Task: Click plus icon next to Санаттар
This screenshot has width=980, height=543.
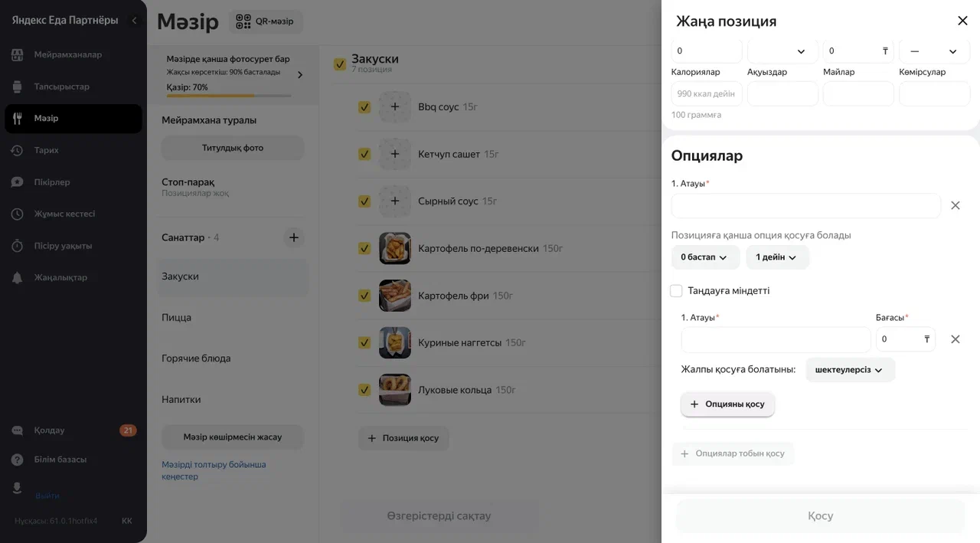Action: [x=294, y=237]
